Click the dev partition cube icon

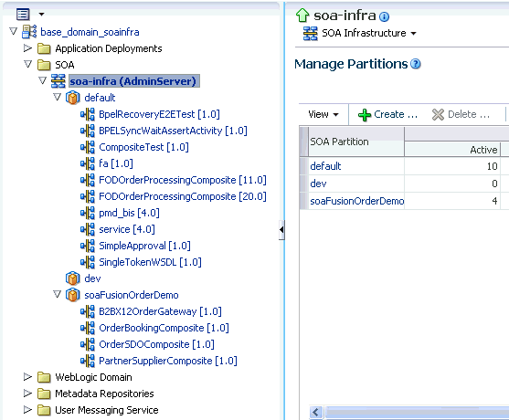tap(73, 278)
